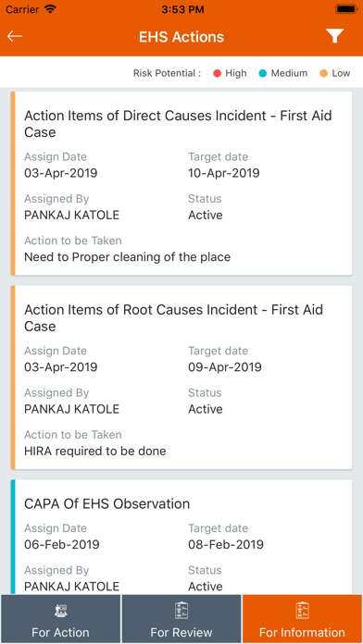The width and height of the screenshot is (363, 644).
Task: Click the red High risk dot
Action: (218, 73)
